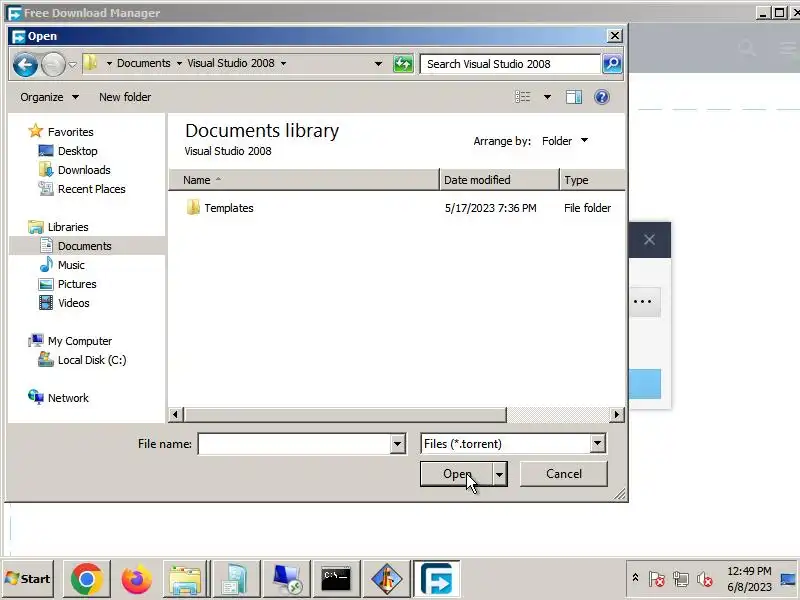Image resolution: width=800 pixels, height=600 pixels.
Task: Expand the Visual Studio 2008 breadcrumb arrow
Action: click(x=283, y=64)
